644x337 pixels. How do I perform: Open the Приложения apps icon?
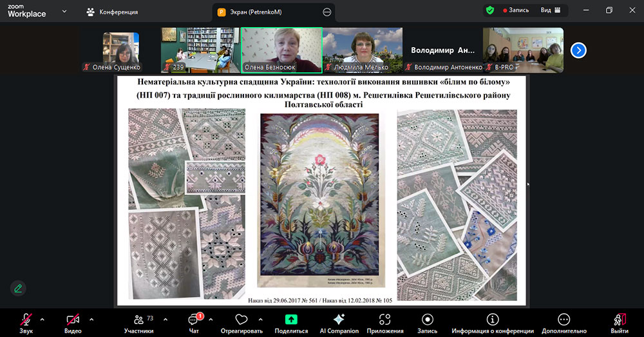click(385, 320)
